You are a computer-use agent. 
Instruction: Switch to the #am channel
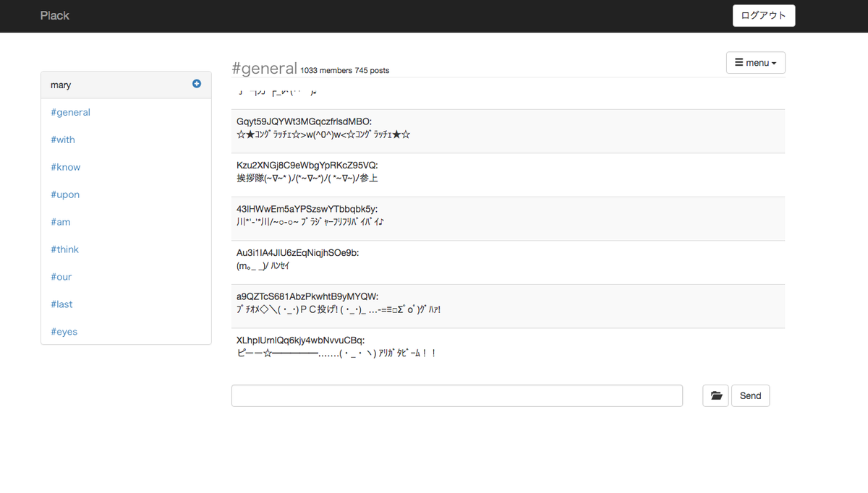(x=61, y=222)
